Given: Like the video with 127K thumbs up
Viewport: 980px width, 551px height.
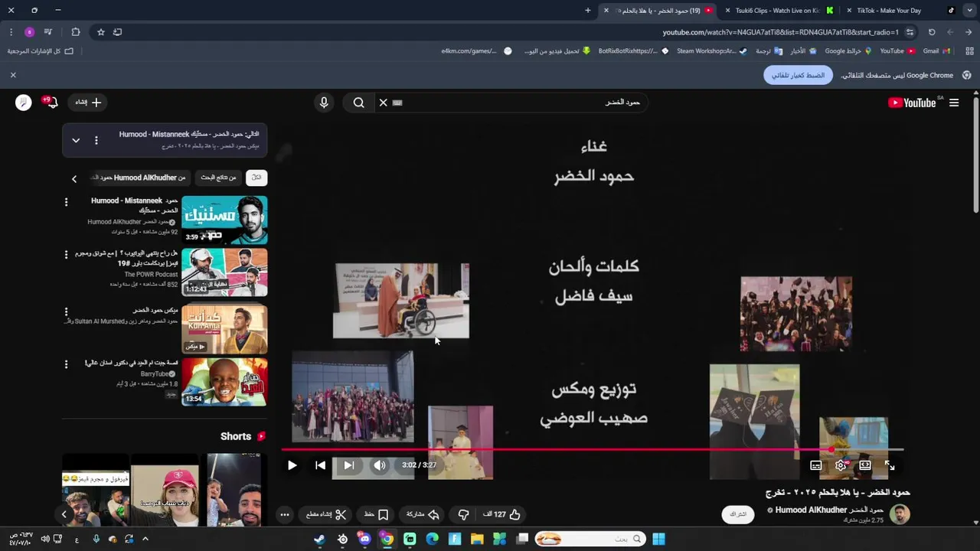Looking at the screenshot, I should point(501,514).
